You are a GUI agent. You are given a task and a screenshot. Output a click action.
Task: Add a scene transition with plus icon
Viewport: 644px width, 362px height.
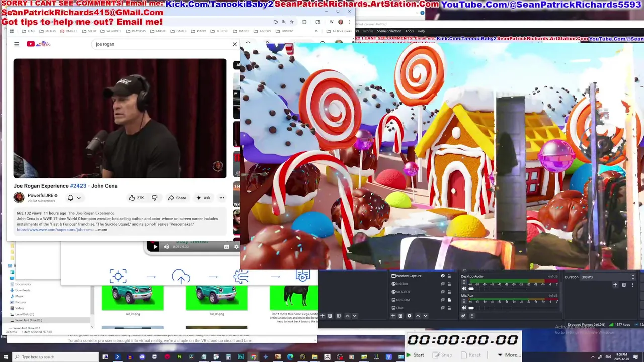tap(615, 285)
